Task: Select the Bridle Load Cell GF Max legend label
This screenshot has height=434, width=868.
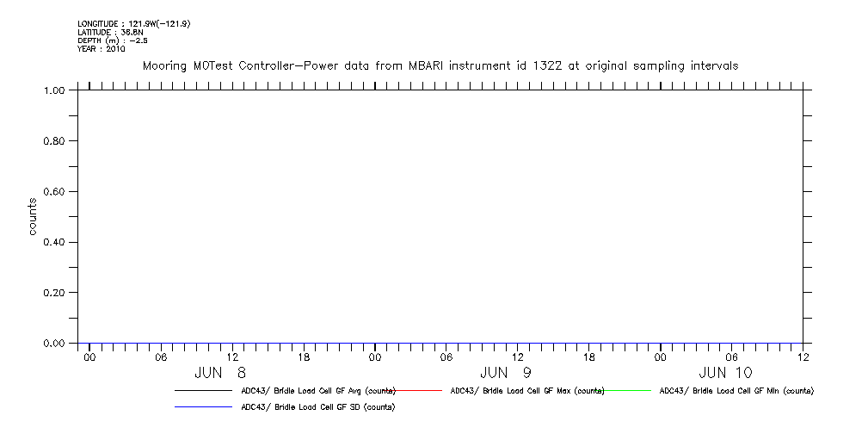Action: (527, 391)
